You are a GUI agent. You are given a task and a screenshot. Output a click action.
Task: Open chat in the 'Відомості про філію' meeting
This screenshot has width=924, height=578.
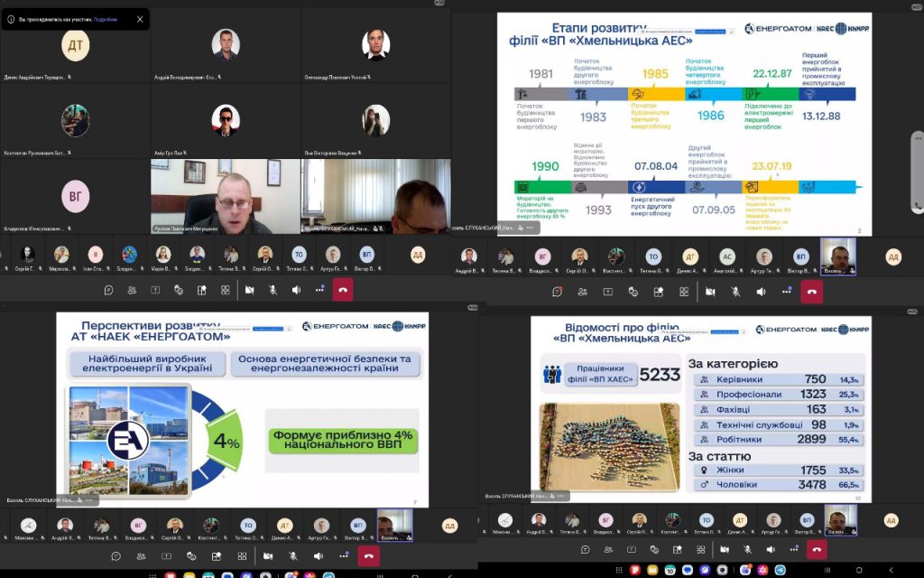pyautogui.click(x=585, y=550)
